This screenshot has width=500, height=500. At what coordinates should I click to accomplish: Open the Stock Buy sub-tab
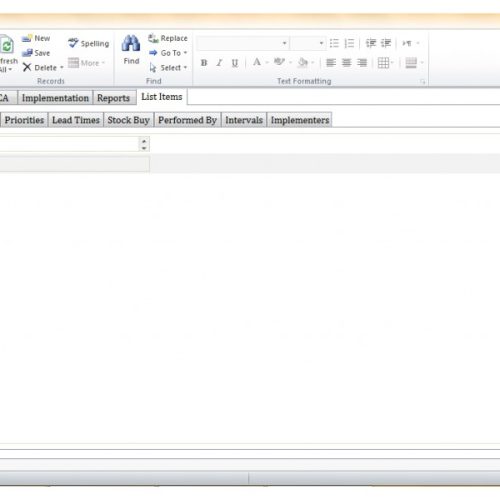point(129,120)
